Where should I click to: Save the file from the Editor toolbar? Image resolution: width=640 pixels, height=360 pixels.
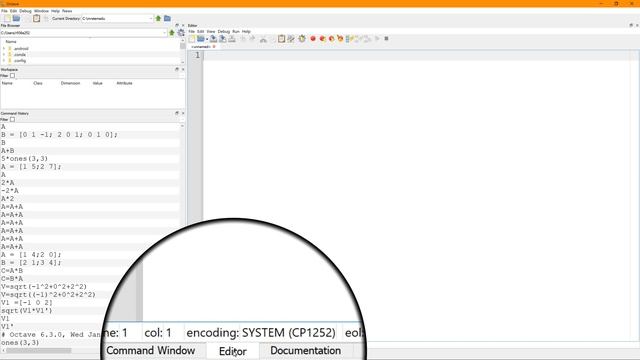213,39
